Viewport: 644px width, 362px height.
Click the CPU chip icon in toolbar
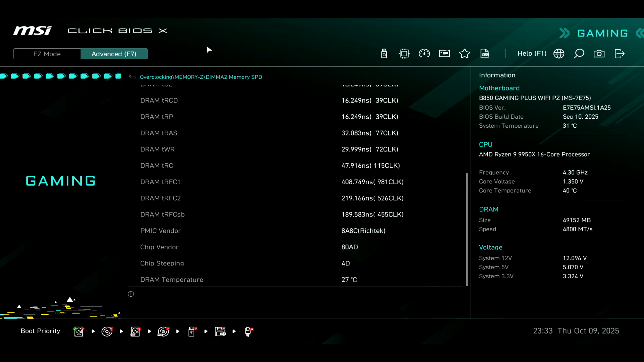404,54
